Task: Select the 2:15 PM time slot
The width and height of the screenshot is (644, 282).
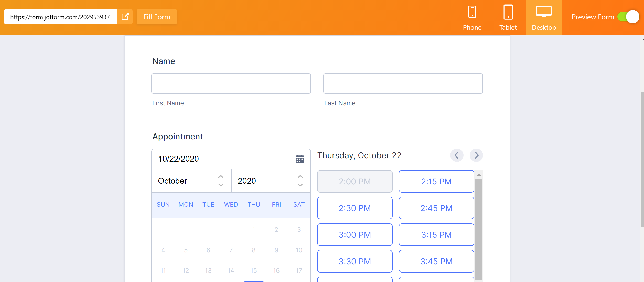Action: click(x=436, y=181)
